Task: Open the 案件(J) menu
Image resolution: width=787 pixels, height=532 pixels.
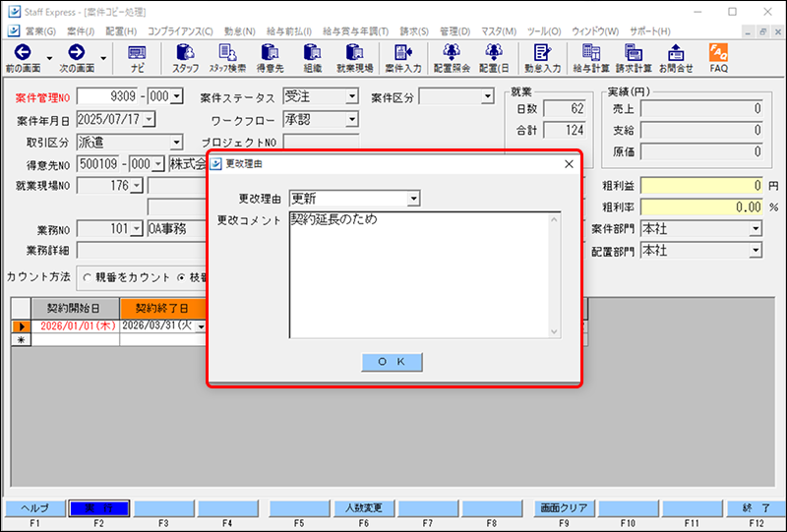Action: [81, 31]
